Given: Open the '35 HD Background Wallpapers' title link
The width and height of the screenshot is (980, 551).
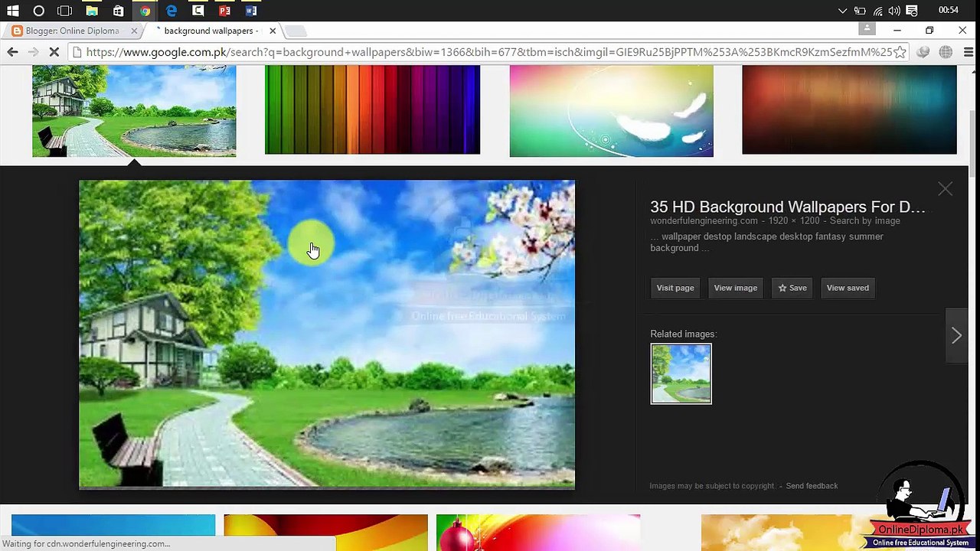Looking at the screenshot, I should 787,207.
